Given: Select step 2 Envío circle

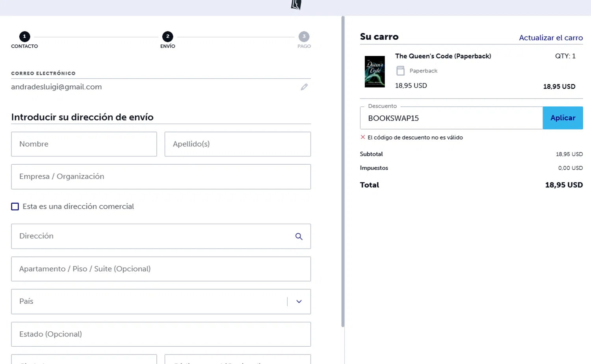Looking at the screenshot, I should coord(167,37).
